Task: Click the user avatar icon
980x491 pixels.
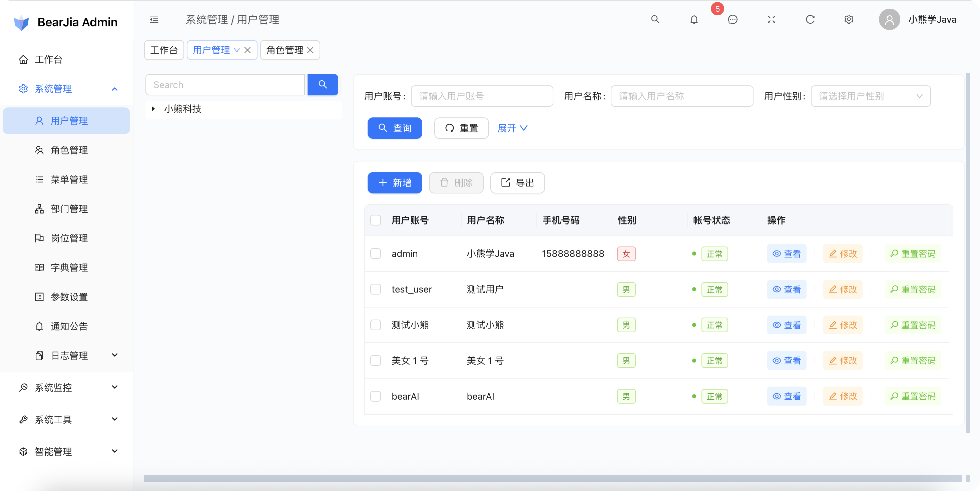Action: pos(889,19)
